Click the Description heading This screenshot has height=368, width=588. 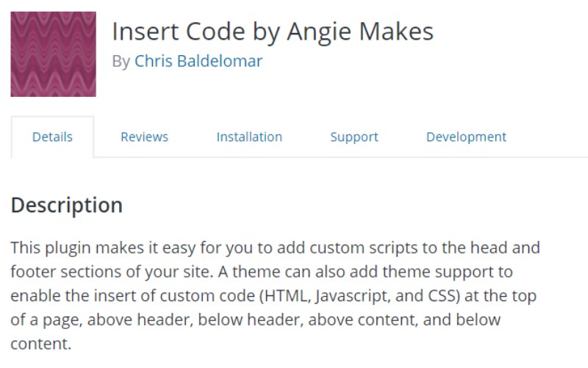[x=66, y=205]
